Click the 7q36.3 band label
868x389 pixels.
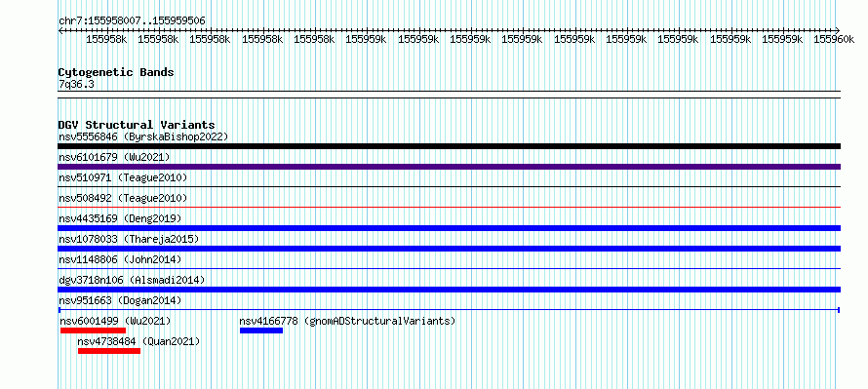coord(76,85)
